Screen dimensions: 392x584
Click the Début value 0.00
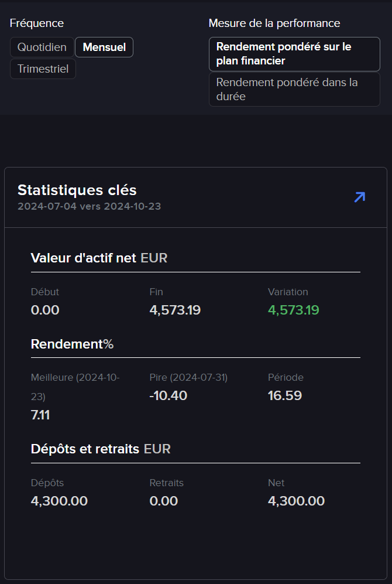pos(45,310)
